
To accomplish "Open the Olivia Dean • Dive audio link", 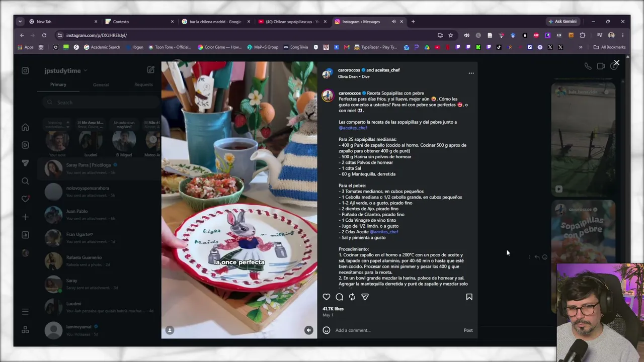I will [x=354, y=77].
